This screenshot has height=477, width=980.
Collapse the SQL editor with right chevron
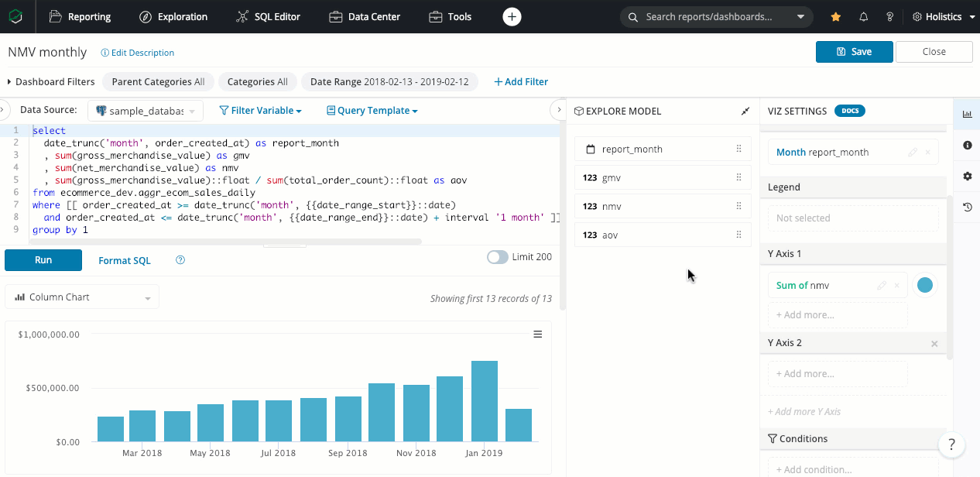[557, 110]
